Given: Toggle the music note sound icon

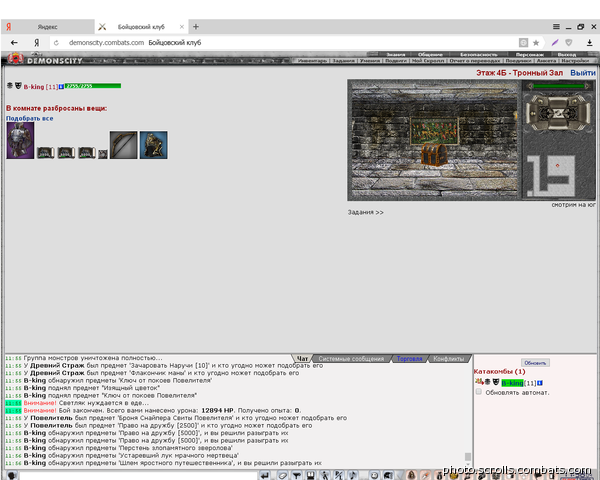Looking at the screenshot, I should pyautogui.click(x=353, y=475).
